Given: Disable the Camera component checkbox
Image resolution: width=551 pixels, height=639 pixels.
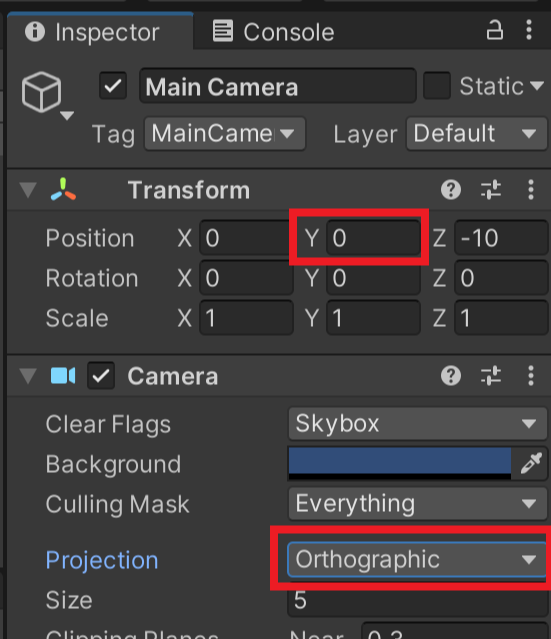Looking at the screenshot, I should (x=101, y=375).
